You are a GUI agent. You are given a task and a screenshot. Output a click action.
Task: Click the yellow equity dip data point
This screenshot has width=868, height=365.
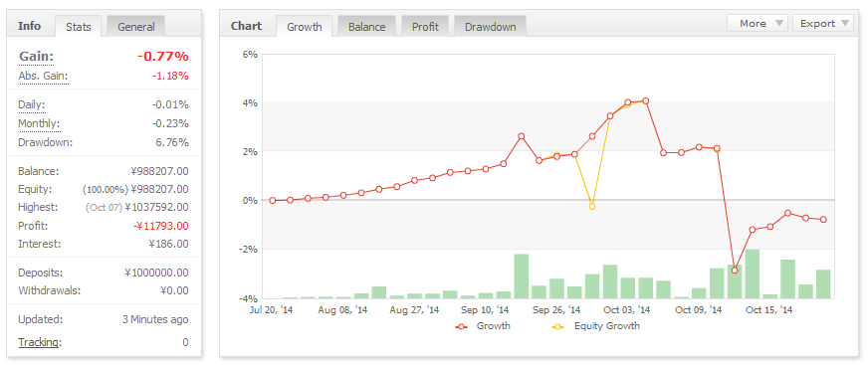tap(592, 206)
